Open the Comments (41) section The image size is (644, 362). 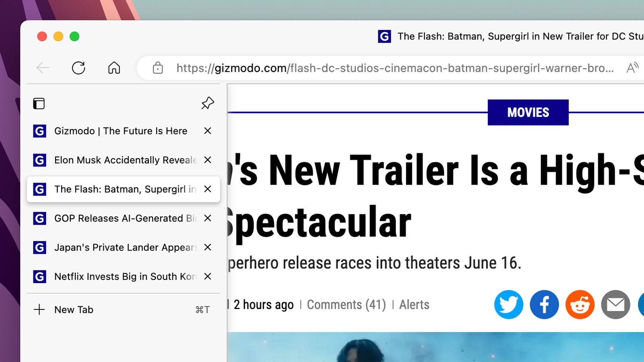point(346,304)
